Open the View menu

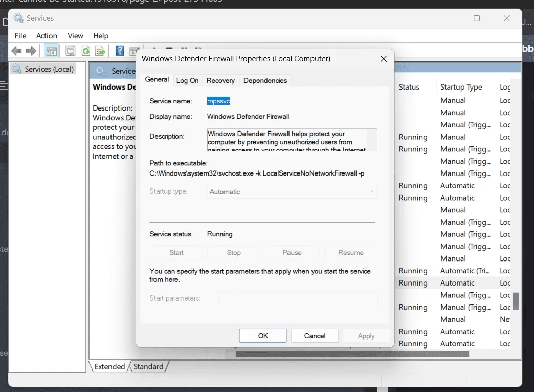pos(75,36)
